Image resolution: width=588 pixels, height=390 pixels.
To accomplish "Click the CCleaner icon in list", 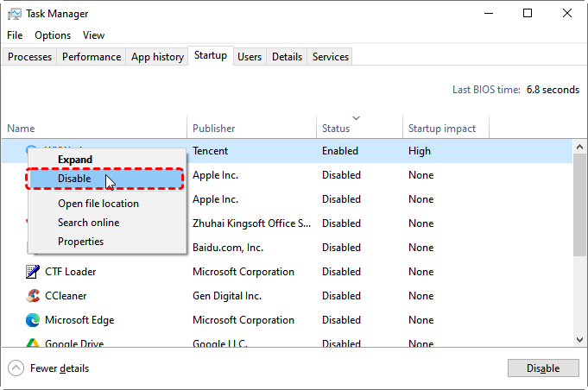I will click(x=33, y=296).
